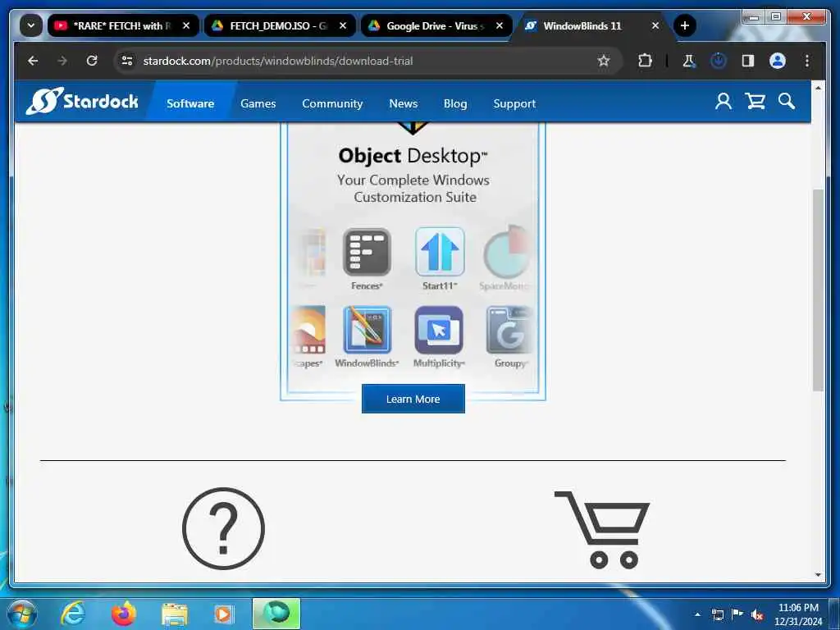
Task: Bookmark this page with the star icon
Action: point(604,61)
